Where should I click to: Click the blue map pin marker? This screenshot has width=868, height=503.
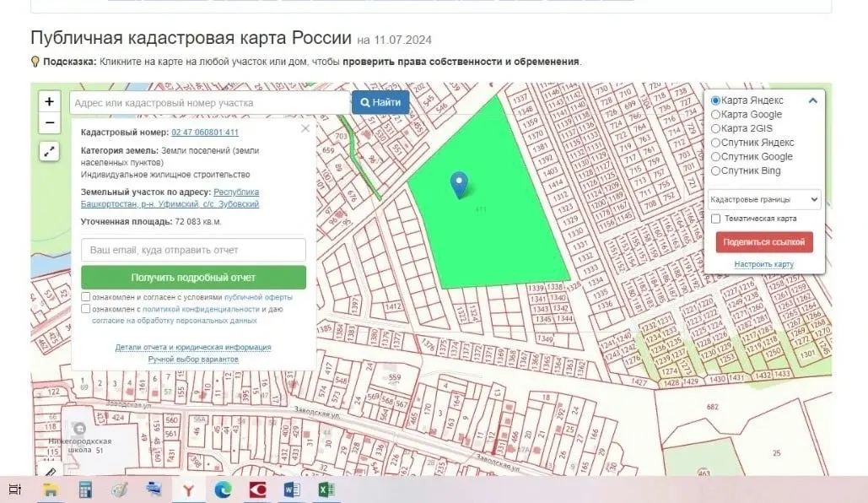click(x=459, y=185)
